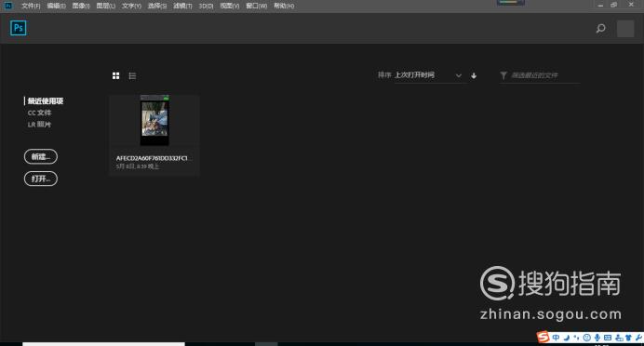
Task: Open the 滤镜(T) menu
Action: (182, 6)
